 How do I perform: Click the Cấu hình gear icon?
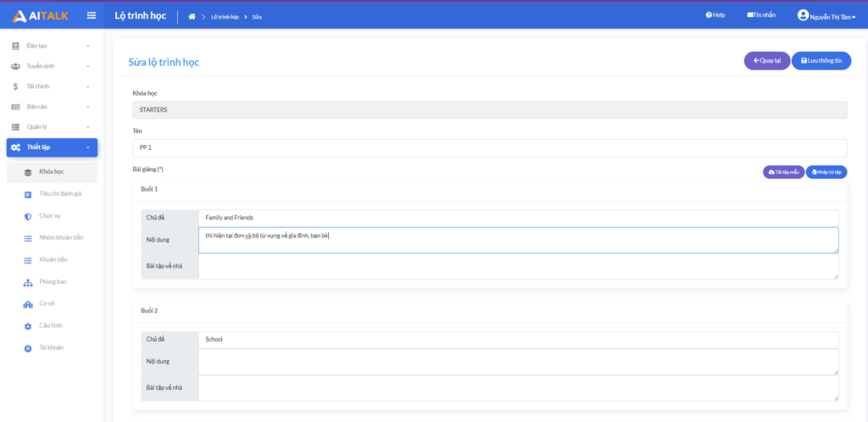28,326
